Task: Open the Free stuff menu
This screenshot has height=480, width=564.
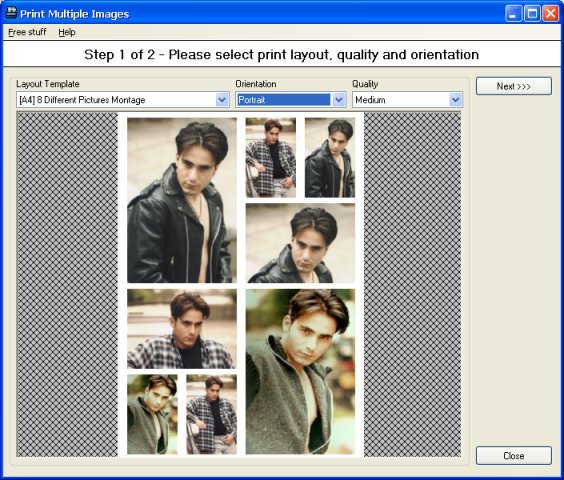Action: (x=27, y=32)
